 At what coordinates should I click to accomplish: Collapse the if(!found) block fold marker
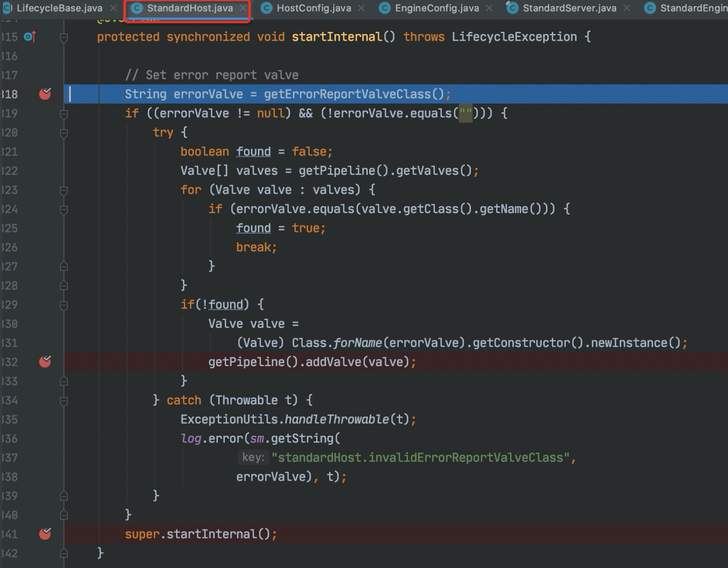pyautogui.click(x=64, y=306)
